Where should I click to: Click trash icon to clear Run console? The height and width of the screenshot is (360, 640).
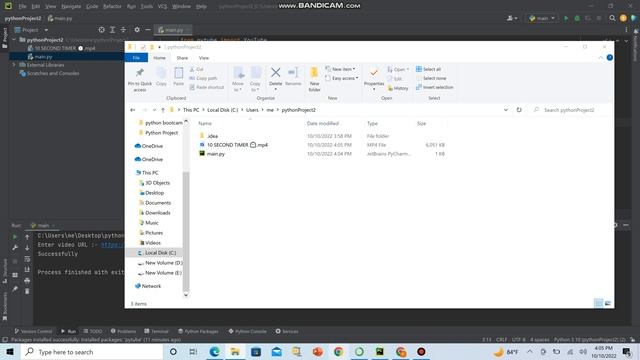pos(27,291)
